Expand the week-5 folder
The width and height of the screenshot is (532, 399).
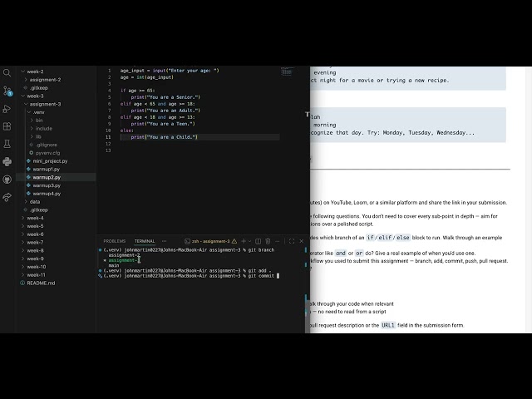pyautogui.click(x=57, y=226)
